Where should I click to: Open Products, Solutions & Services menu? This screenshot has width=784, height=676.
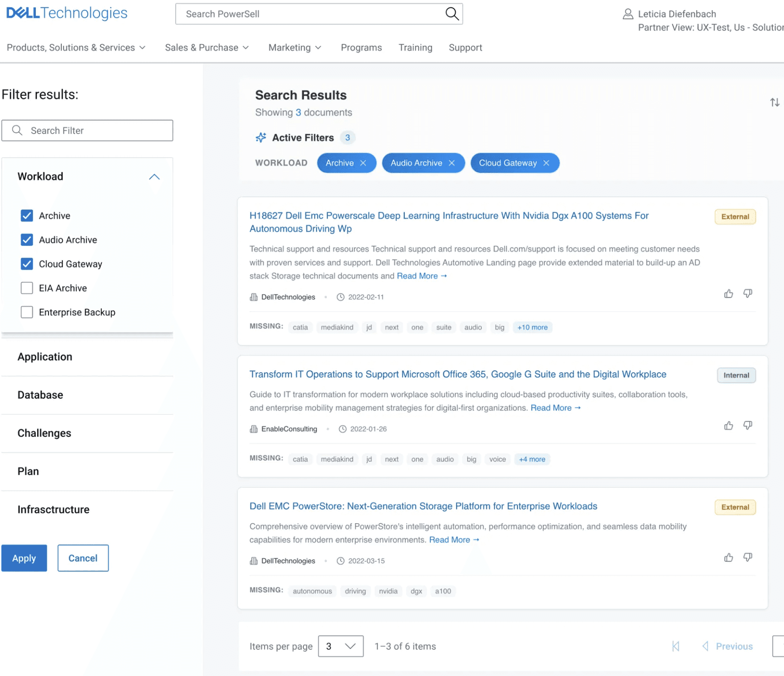tap(76, 48)
